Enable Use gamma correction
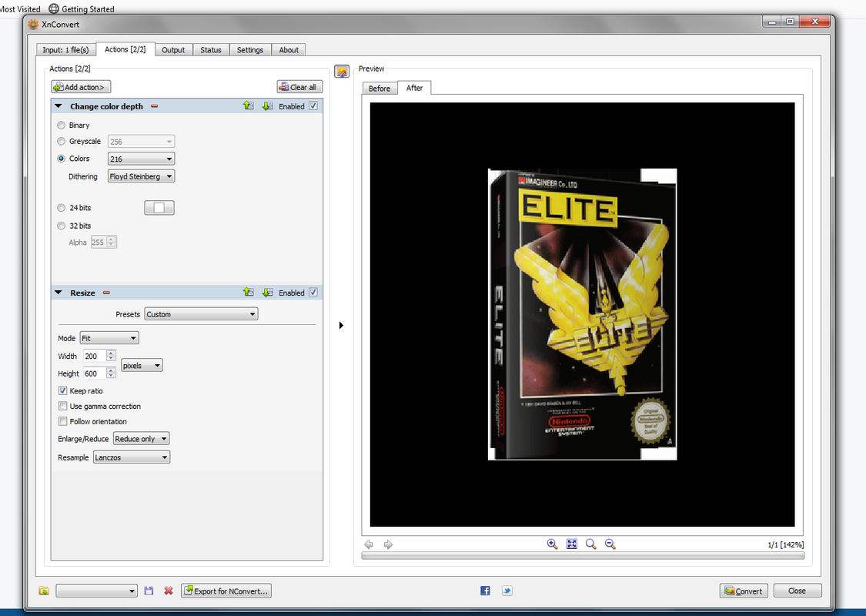 [x=63, y=406]
